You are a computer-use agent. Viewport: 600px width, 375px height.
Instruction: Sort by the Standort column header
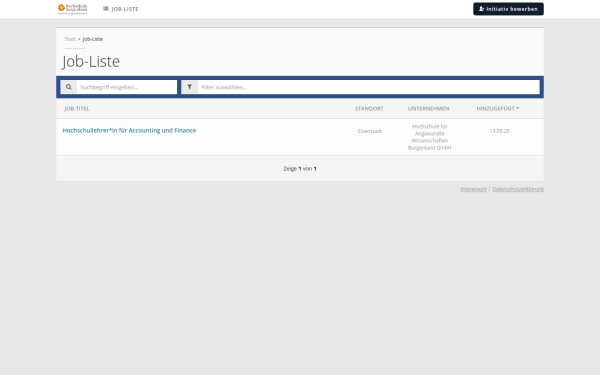tap(369, 109)
